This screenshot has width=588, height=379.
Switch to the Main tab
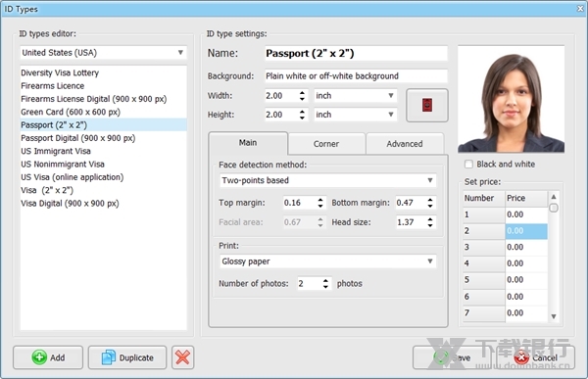click(x=248, y=143)
